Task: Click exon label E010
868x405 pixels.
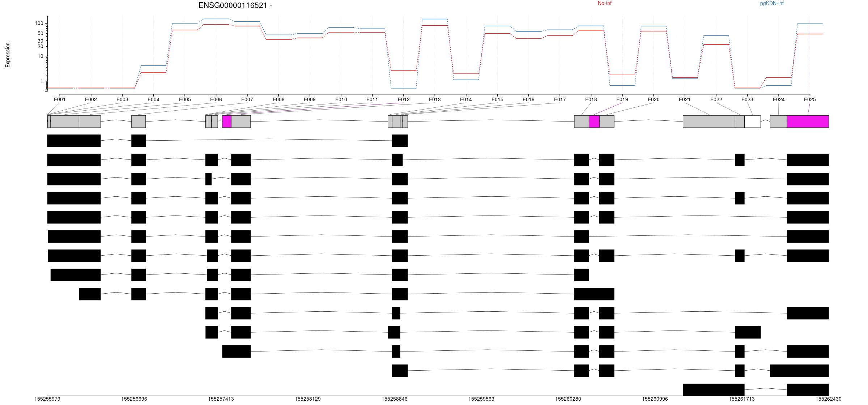Action: (x=341, y=99)
